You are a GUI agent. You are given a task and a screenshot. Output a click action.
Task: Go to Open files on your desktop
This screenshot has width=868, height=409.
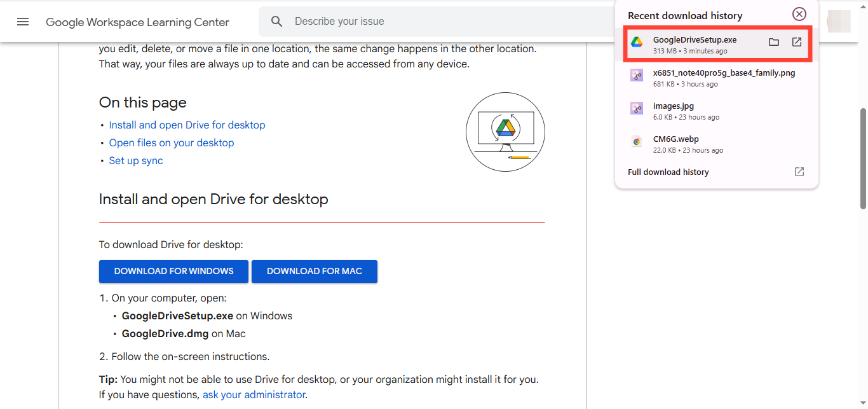[x=171, y=143]
